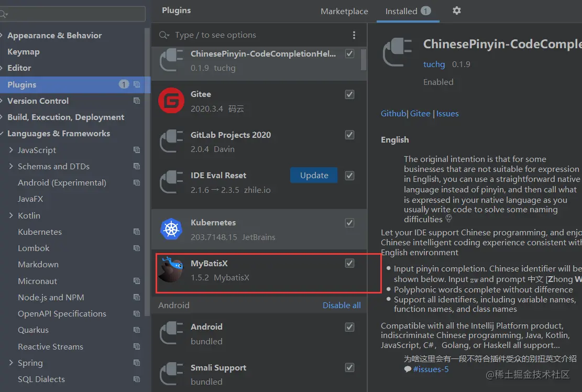Select the 'Appearance & Behavior' row
The image size is (582, 392).
click(72, 36)
